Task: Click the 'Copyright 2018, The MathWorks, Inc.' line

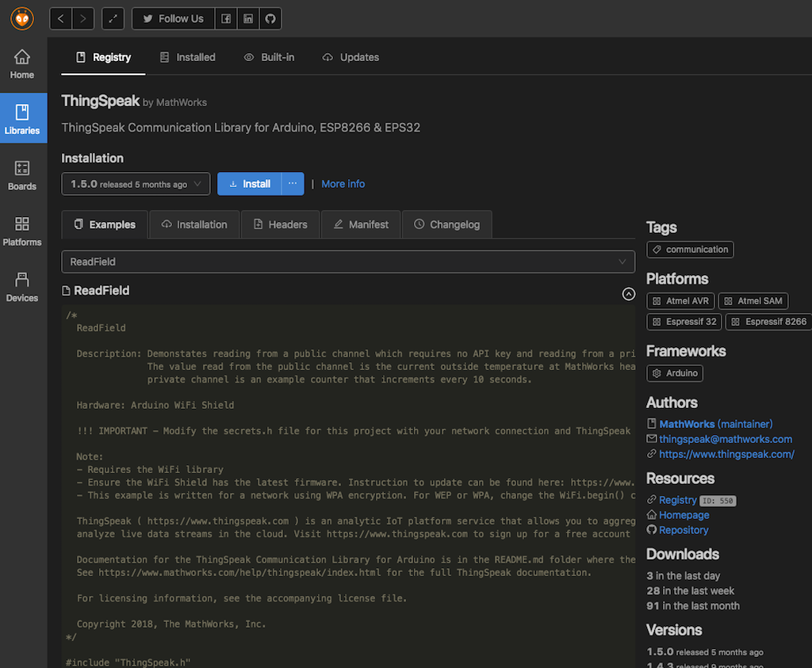Action: click(171, 624)
